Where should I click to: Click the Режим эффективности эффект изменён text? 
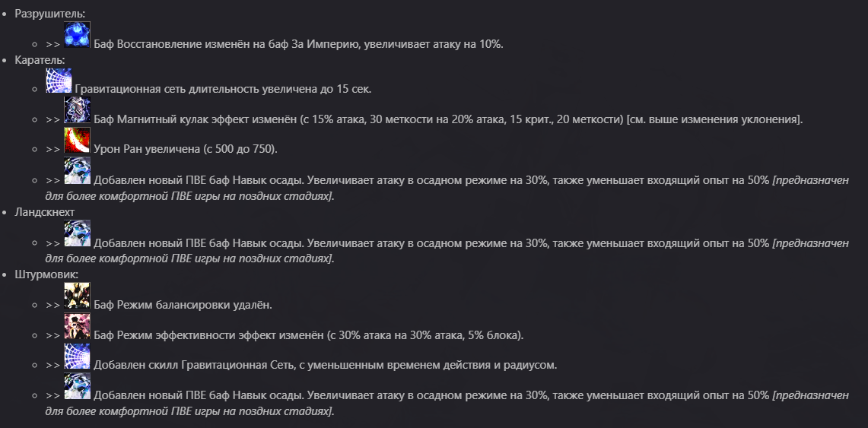click(x=308, y=335)
